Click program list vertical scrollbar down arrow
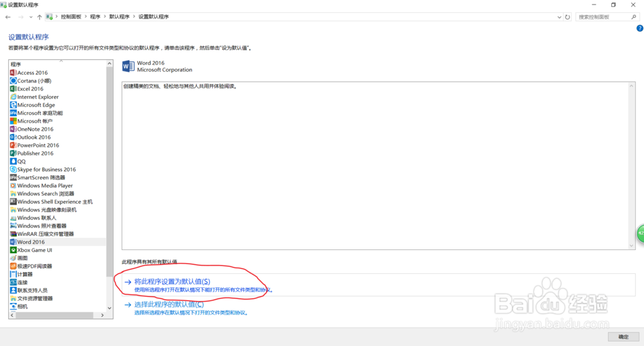 coord(109,308)
